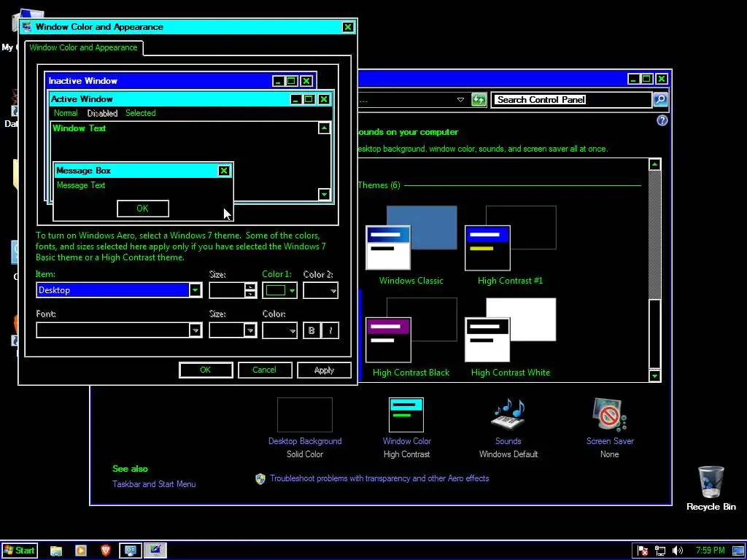Click the Disabled menu item in preview

(x=102, y=113)
